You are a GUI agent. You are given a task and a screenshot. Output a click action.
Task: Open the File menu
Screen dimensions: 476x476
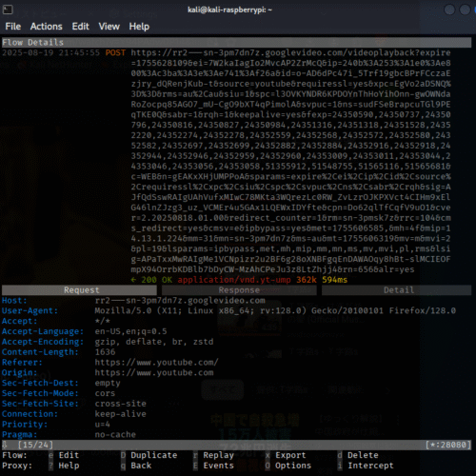(x=13, y=27)
